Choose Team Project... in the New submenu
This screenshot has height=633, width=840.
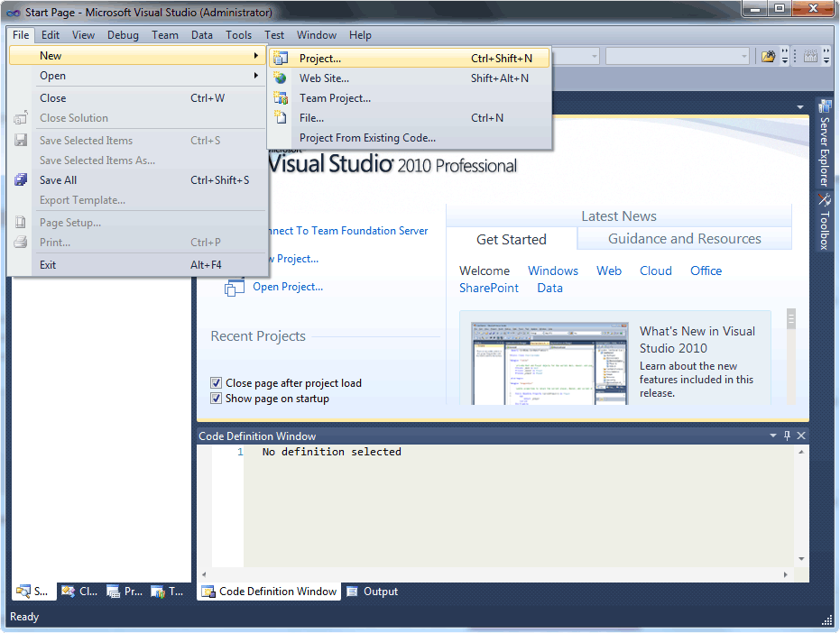(410, 98)
